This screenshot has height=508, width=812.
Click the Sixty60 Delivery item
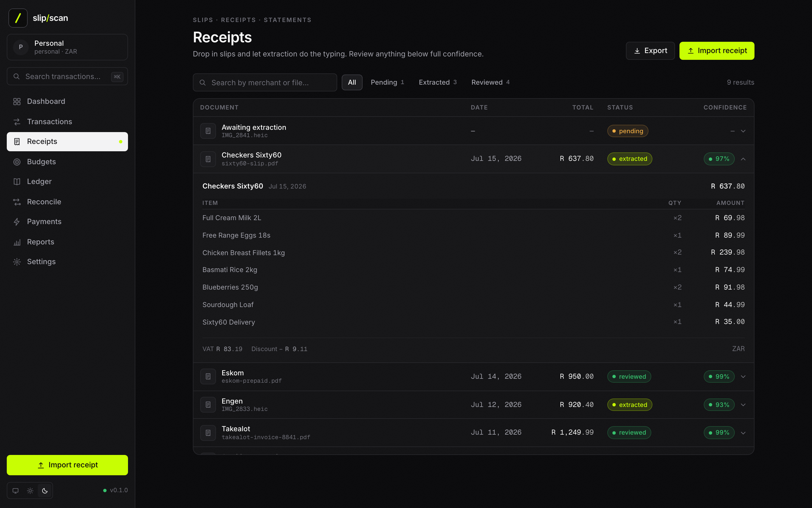tap(228, 322)
